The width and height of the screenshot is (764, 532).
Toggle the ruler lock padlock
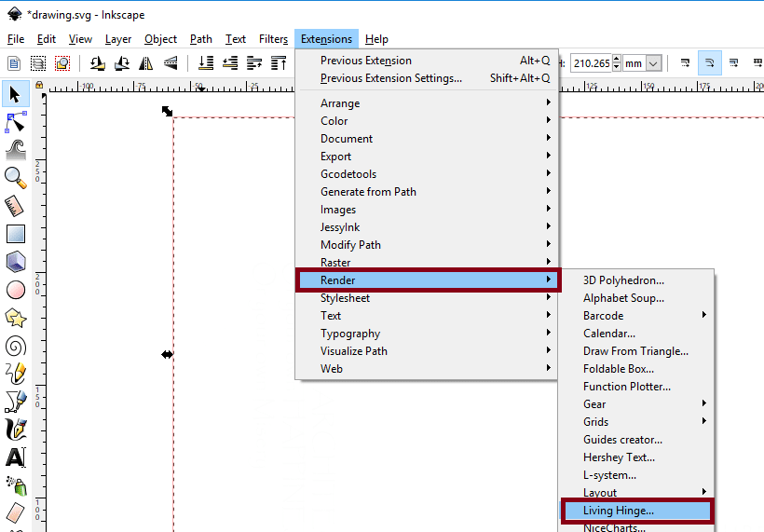[39, 86]
